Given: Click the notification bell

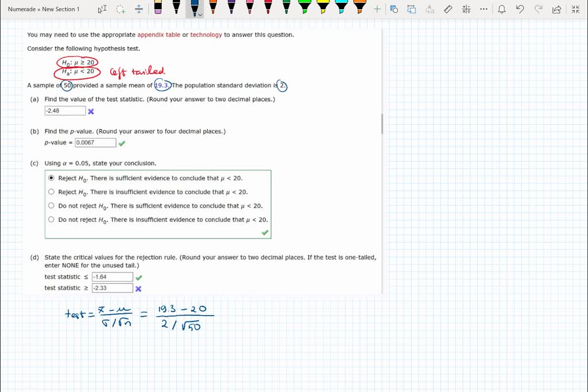Looking at the screenshot, I should [502, 9].
